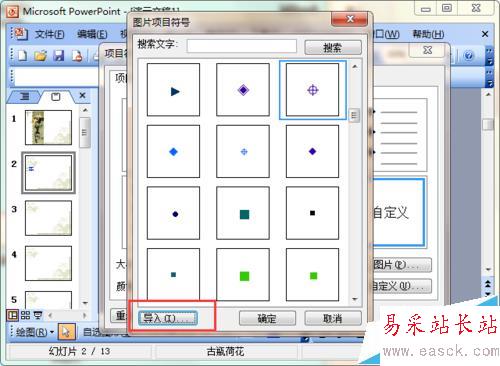Screen dimensions: 500x366
Task: Click the PowerPoint document icon in menu bar
Action: pos(20,34)
